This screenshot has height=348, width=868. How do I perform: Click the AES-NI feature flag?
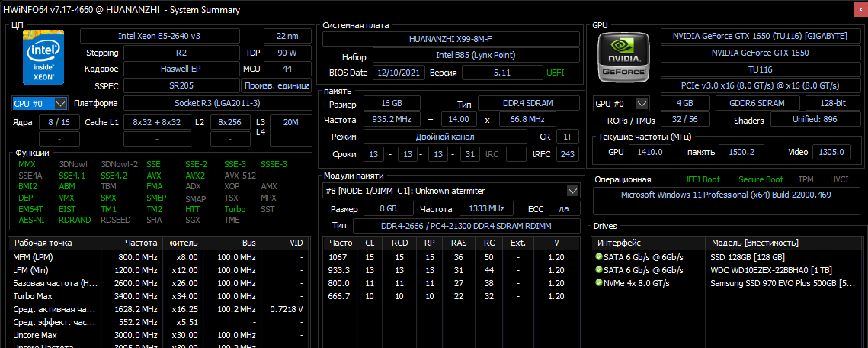[x=30, y=220]
